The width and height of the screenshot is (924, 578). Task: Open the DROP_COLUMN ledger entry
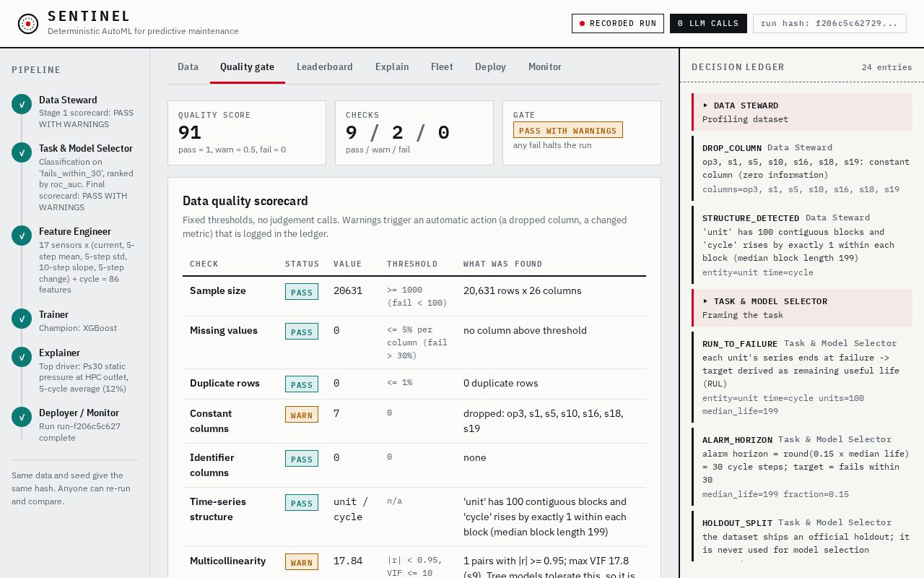click(802, 168)
